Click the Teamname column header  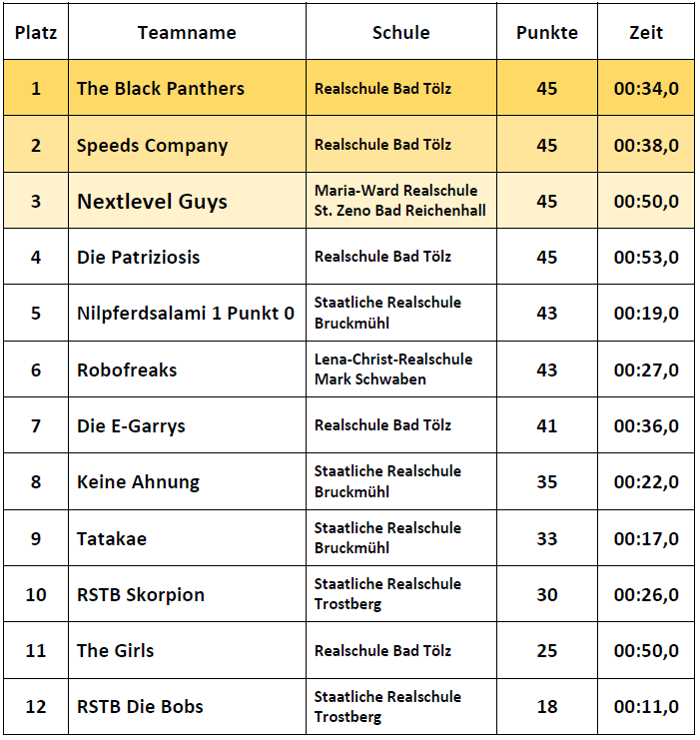coord(187,32)
